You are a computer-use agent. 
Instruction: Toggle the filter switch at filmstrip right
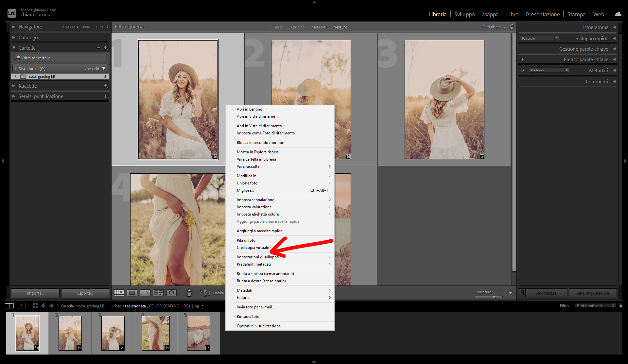click(x=621, y=306)
